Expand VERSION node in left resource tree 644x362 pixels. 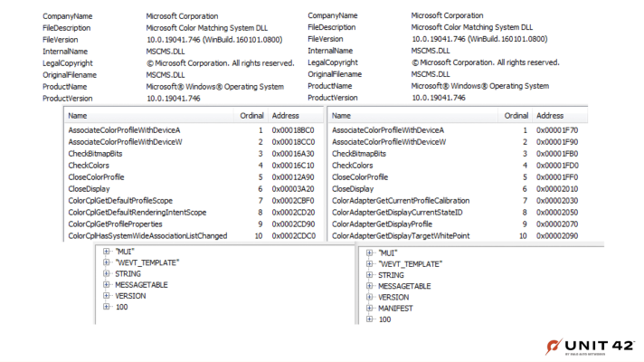(107, 295)
